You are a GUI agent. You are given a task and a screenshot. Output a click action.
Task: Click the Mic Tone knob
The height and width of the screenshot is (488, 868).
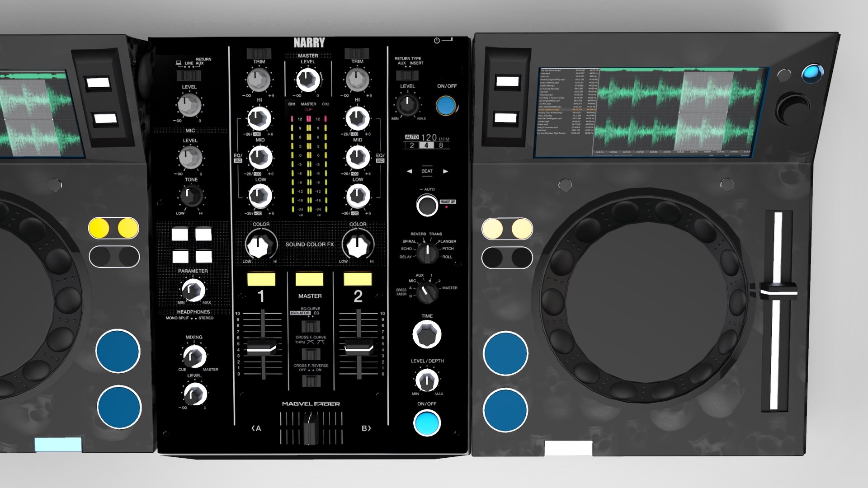point(191,196)
